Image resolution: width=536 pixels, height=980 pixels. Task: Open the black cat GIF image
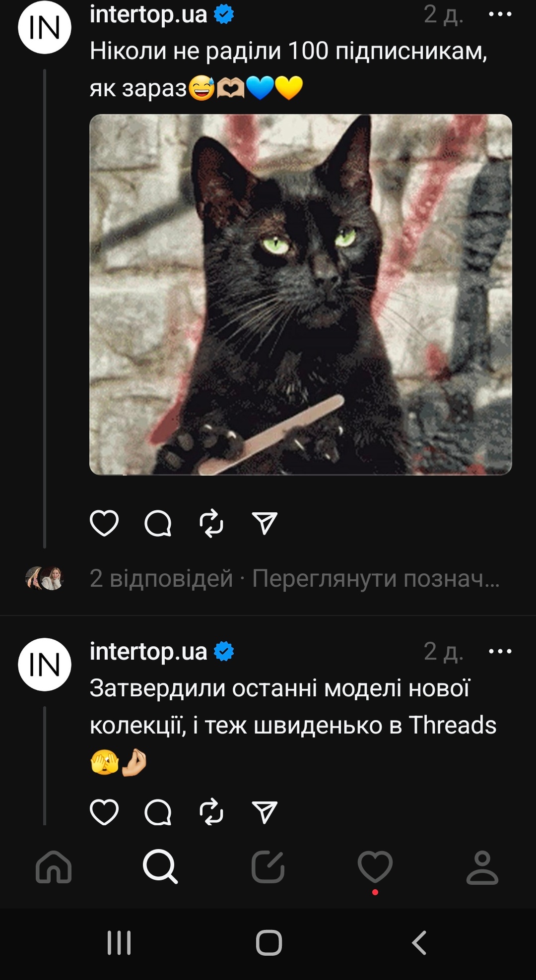pos(301,295)
